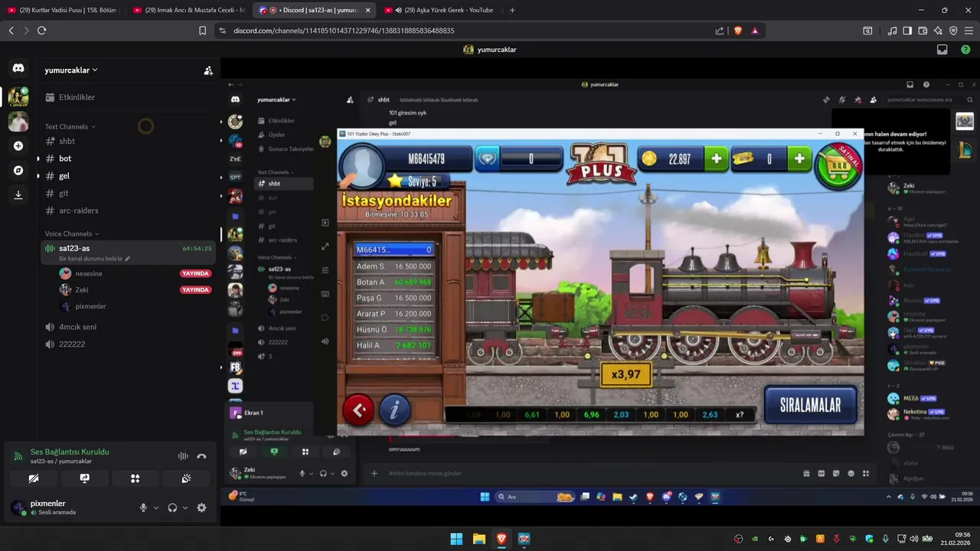Open the yumurcaklar server menu dropdown

[x=71, y=70]
